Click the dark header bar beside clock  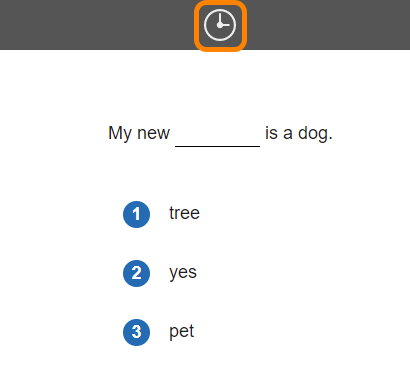pyautogui.click(x=97, y=25)
